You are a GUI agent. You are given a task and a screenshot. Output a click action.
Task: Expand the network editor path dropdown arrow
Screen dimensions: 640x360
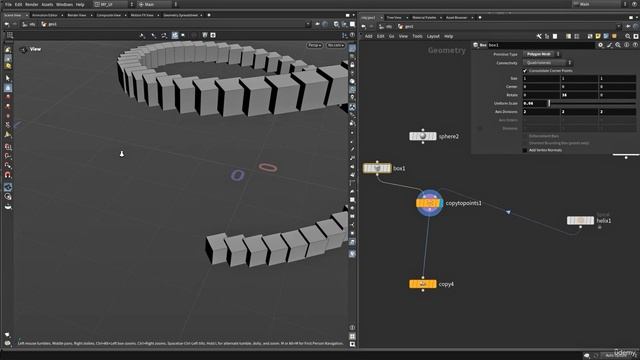pos(618,27)
